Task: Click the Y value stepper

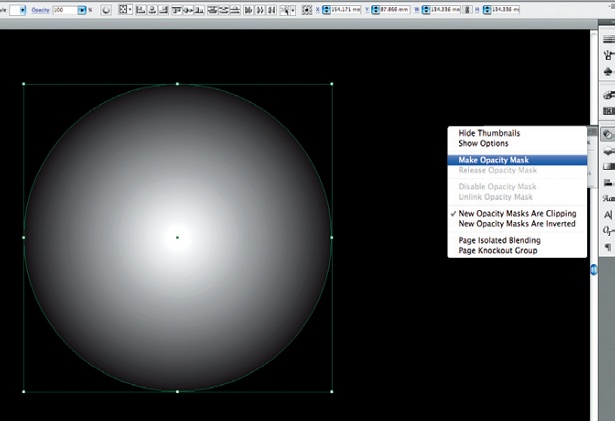Action: tap(375, 10)
